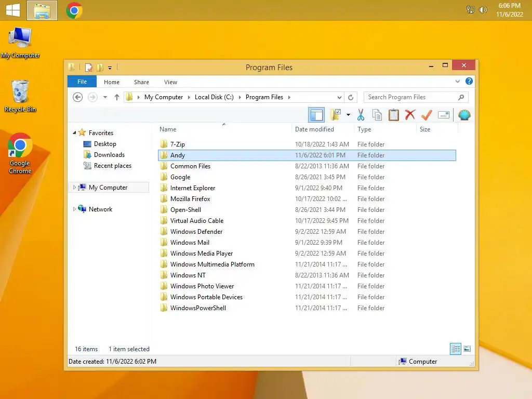The height and width of the screenshot is (399, 532).
Task: Select Network in the navigation pane
Action: [100, 209]
